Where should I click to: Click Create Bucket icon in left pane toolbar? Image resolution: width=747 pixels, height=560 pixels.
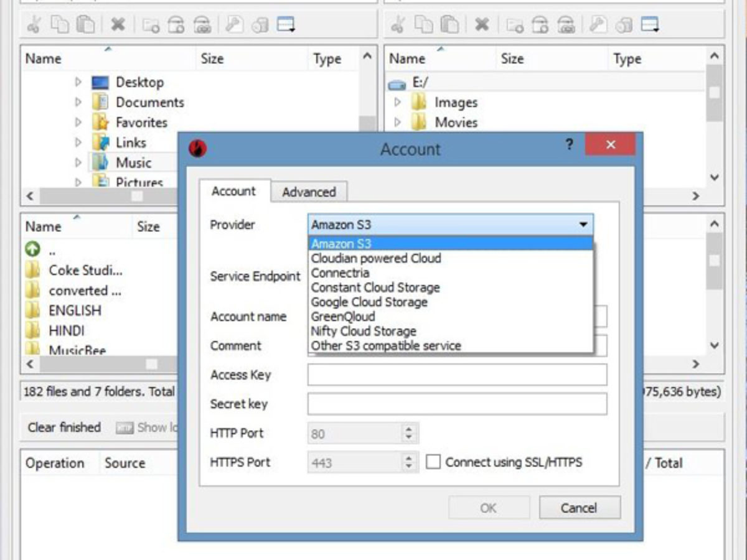tap(176, 25)
